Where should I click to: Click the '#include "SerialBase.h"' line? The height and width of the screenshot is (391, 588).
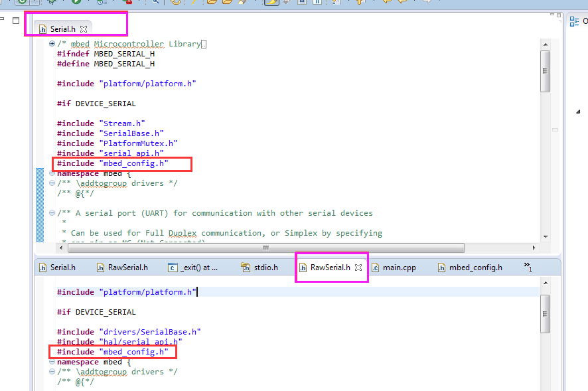(x=110, y=133)
